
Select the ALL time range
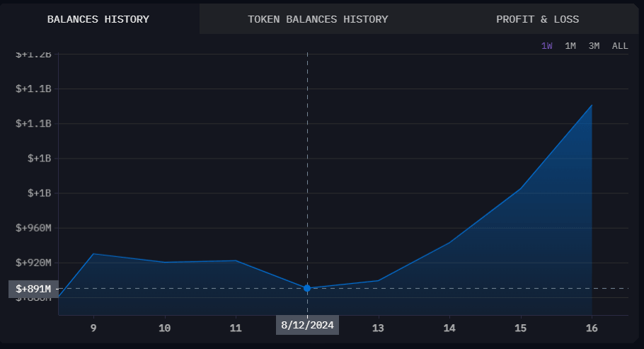pos(620,46)
